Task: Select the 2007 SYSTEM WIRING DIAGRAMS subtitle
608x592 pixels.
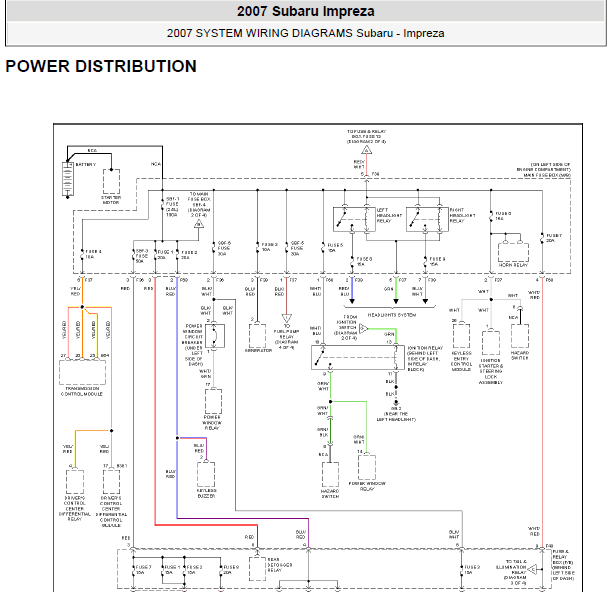Action: 306,33
